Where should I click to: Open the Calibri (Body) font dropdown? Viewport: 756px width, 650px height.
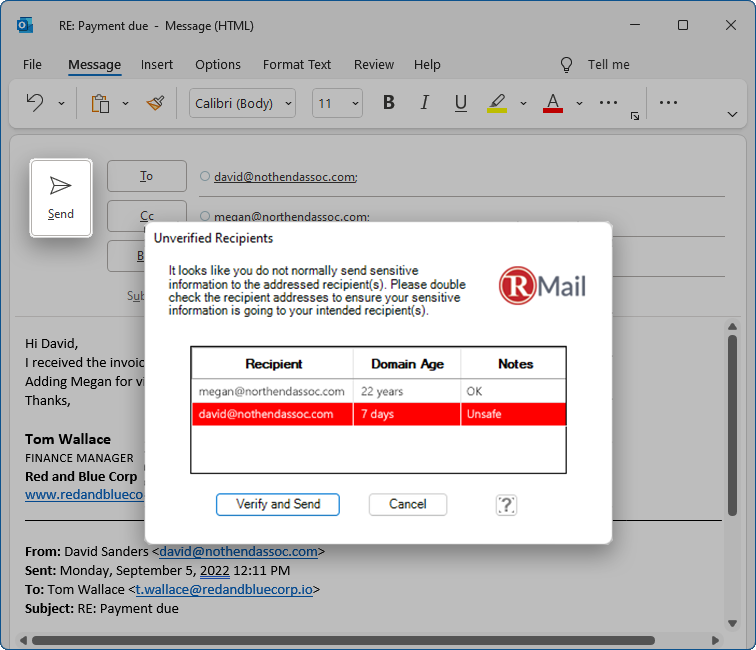[x=243, y=103]
